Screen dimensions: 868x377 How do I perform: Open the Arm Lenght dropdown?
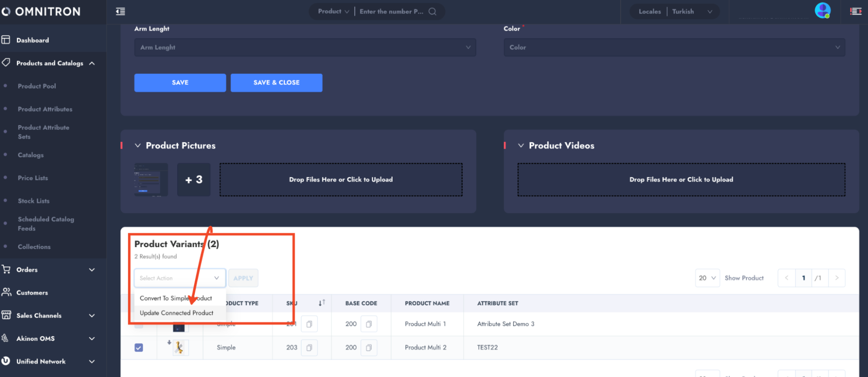click(305, 47)
